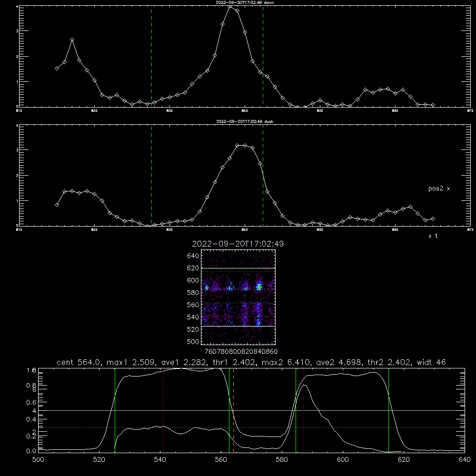
Task: Click the 'pos2 x' label
Action: pyautogui.click(x=439, y=188)
